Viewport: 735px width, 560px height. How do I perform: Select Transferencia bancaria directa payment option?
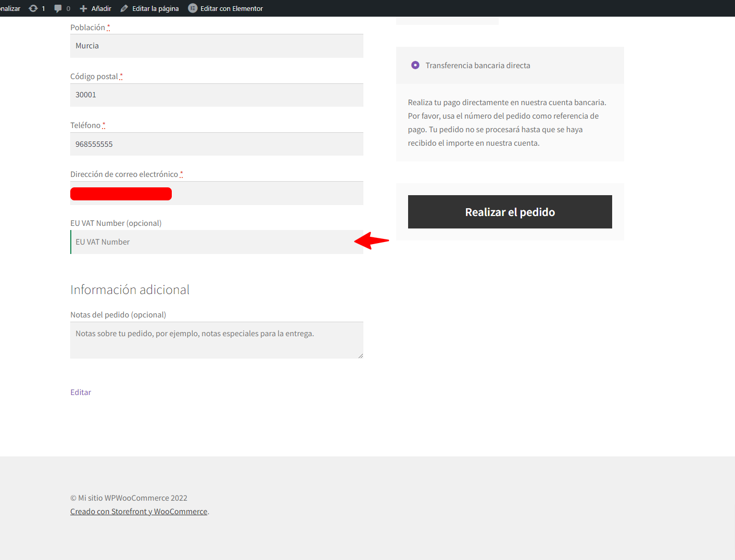(415, 65)
